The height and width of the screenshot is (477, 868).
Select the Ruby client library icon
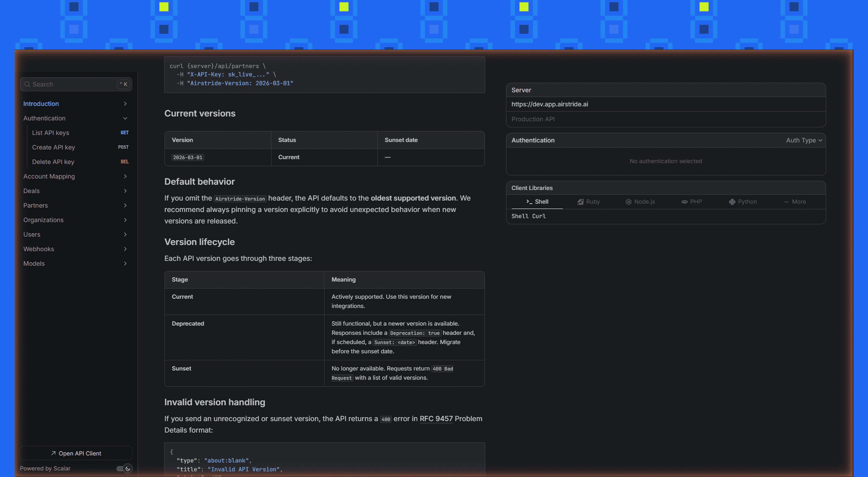coord(580,201)
